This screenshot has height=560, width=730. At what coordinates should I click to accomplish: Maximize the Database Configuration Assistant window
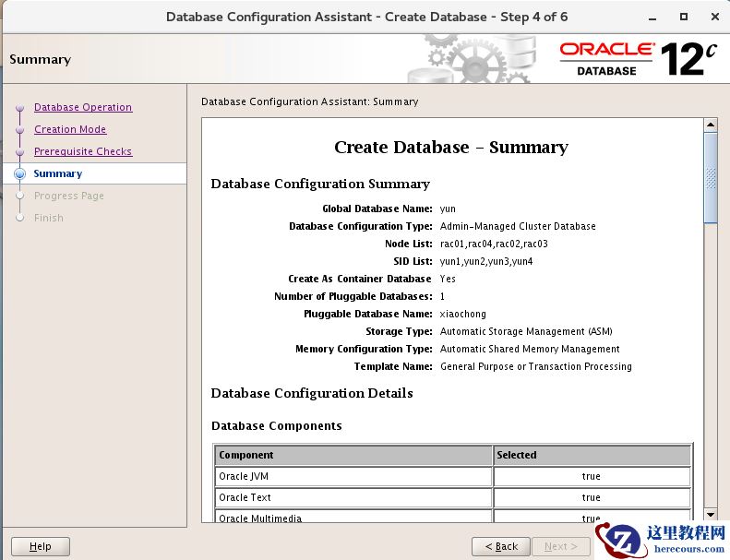[x=684, y=18]
